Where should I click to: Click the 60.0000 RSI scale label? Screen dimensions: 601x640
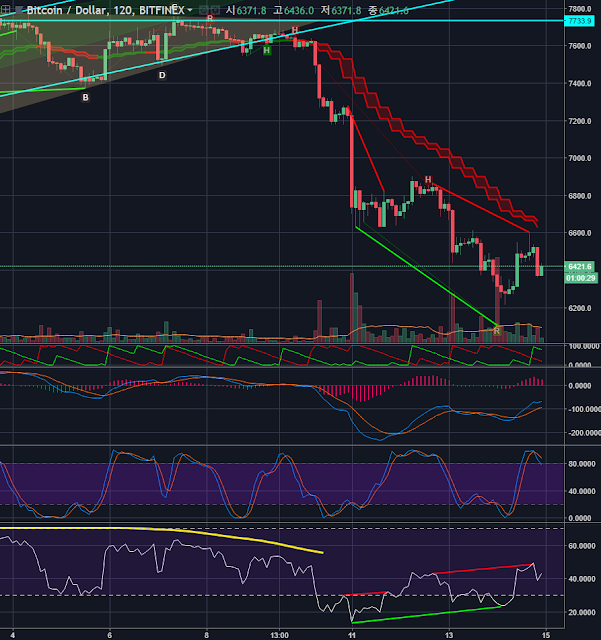[582, 546]
